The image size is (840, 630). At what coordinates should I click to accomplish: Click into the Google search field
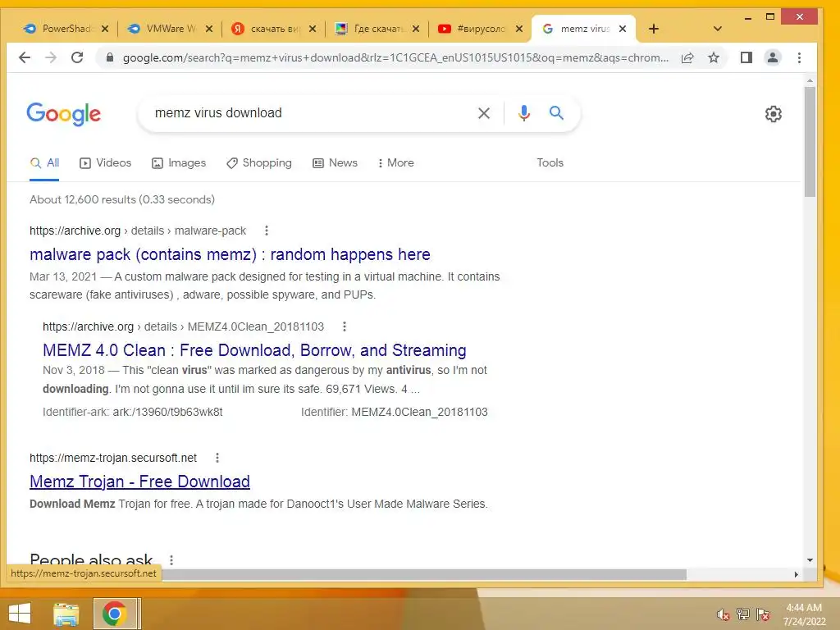pyautogui.click(x=311, y=113)
